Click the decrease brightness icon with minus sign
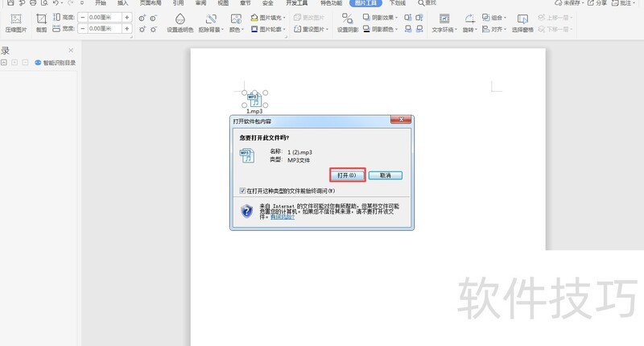The width and height of the screenshot is (644, 346). [153, 18]
